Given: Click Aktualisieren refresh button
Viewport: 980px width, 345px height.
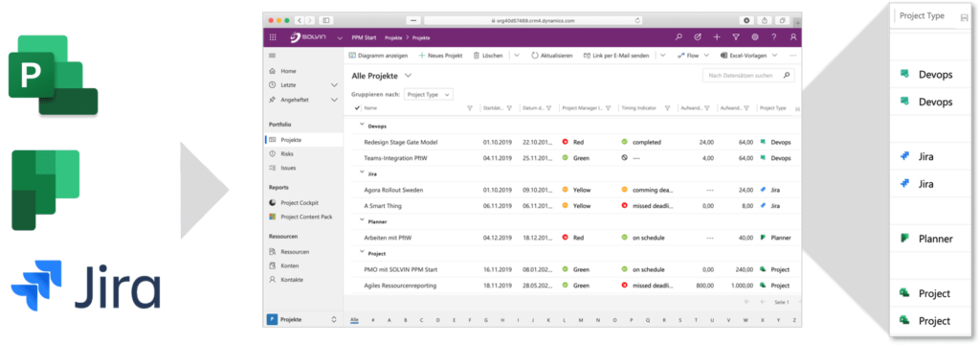Looking at the screenshot, I should [552, 56].
